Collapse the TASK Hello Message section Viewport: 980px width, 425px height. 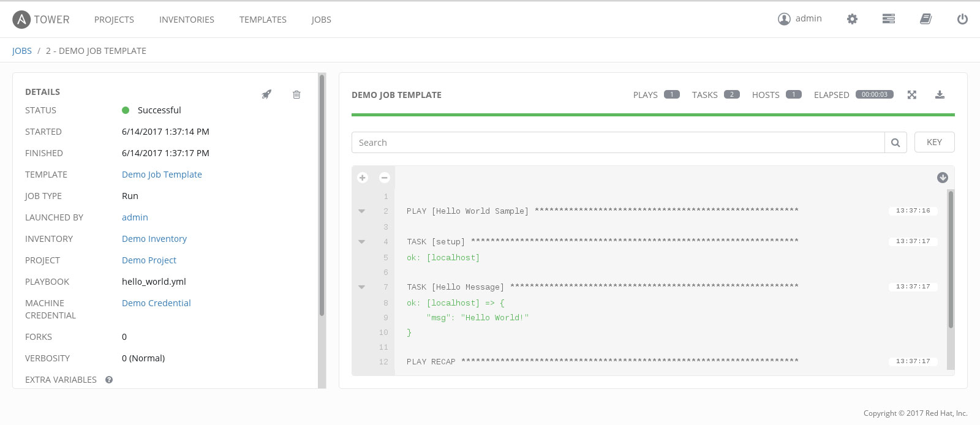tap(362, 287)
